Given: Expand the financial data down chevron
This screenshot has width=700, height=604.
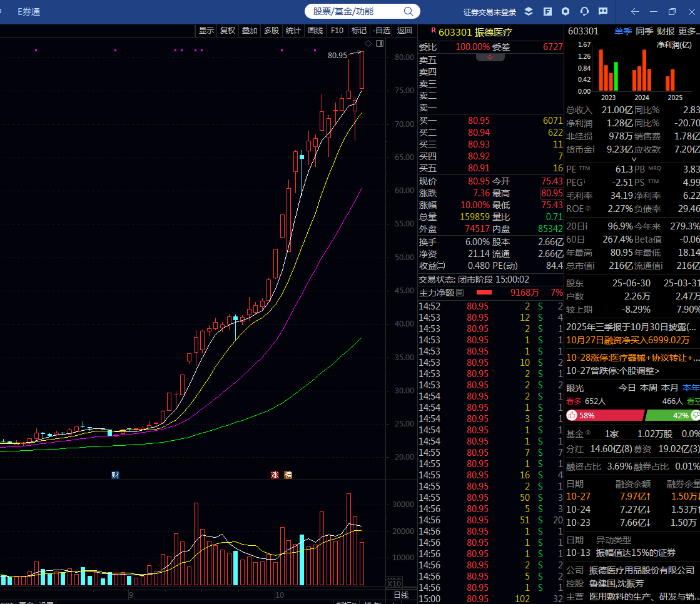Looking at the screenshot, I should 634,159.
